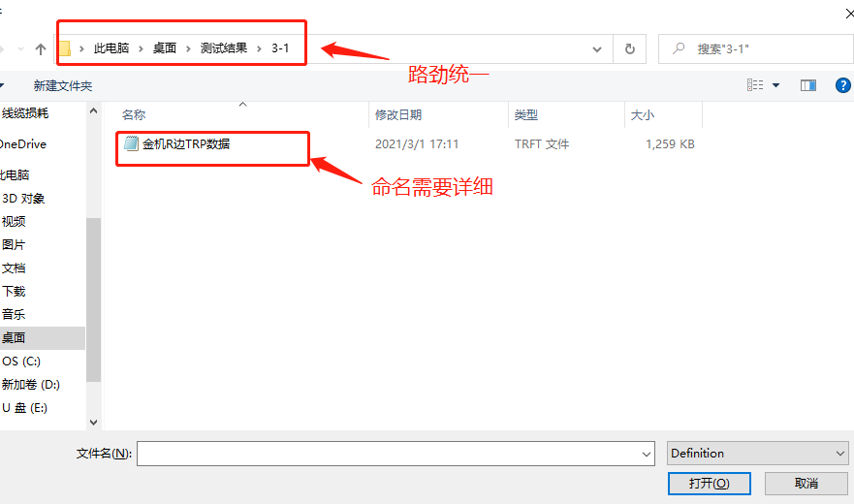Viewport: 854px width, 504px height.
Task: Refresh the current folder listing
Action: tap(630, 49)
